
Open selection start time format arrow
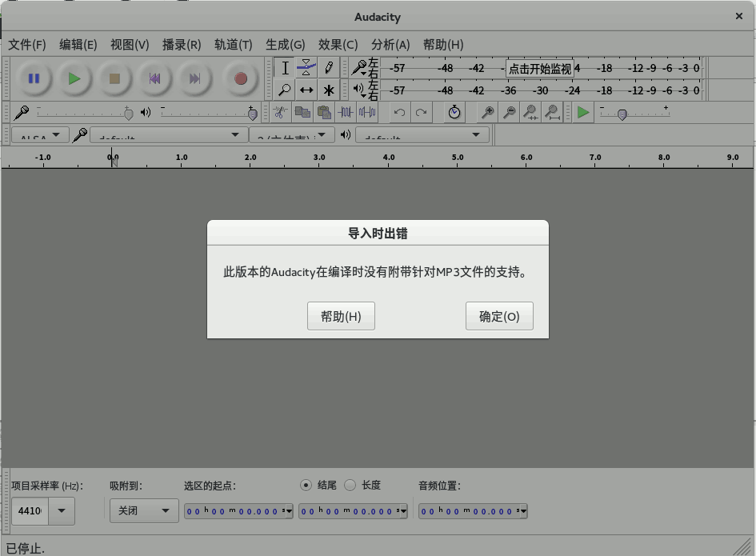pos(288,510)
